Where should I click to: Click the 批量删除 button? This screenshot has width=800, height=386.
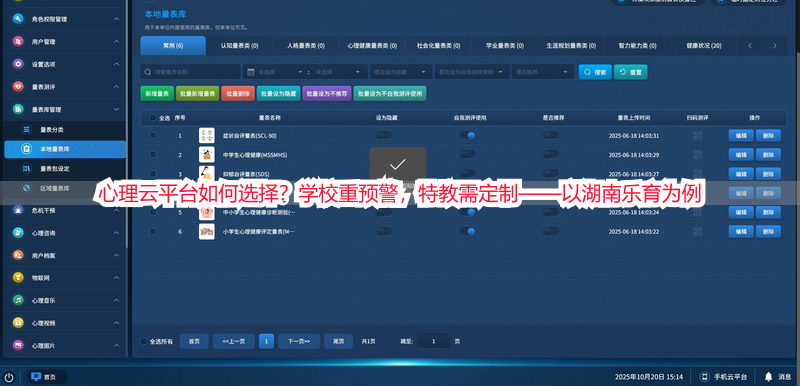[x=238, y=94]
